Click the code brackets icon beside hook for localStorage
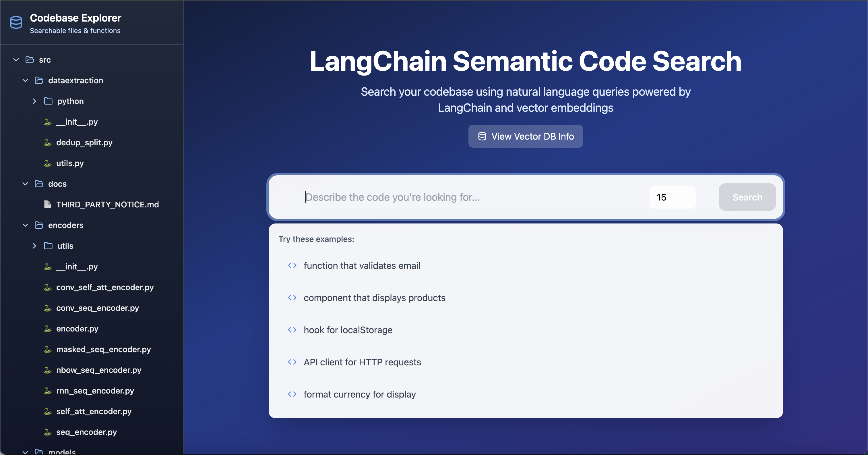 coord(292,330)
